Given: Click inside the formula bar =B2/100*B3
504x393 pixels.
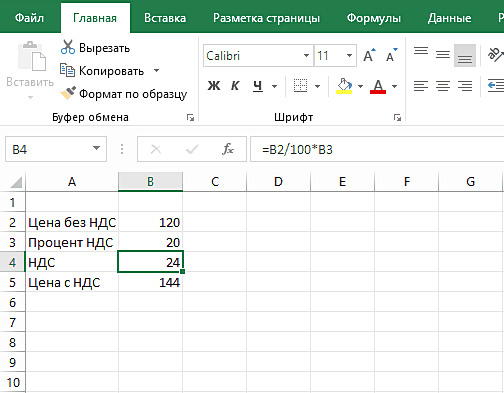Looking at the screenshot, I should click(x=377, y=149).
